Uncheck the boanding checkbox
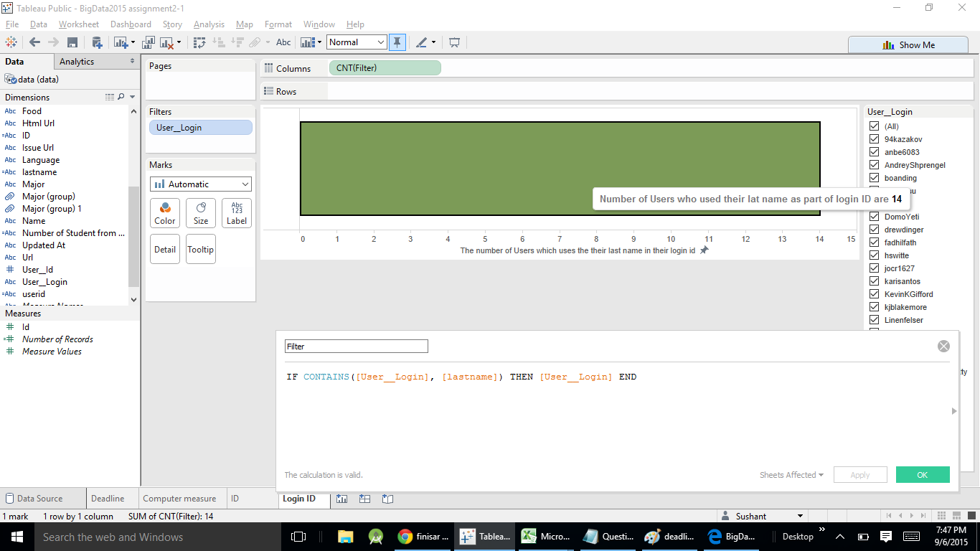Image resolution: width=980 pixels, height=551 pixels. click(x=874, y=178)
